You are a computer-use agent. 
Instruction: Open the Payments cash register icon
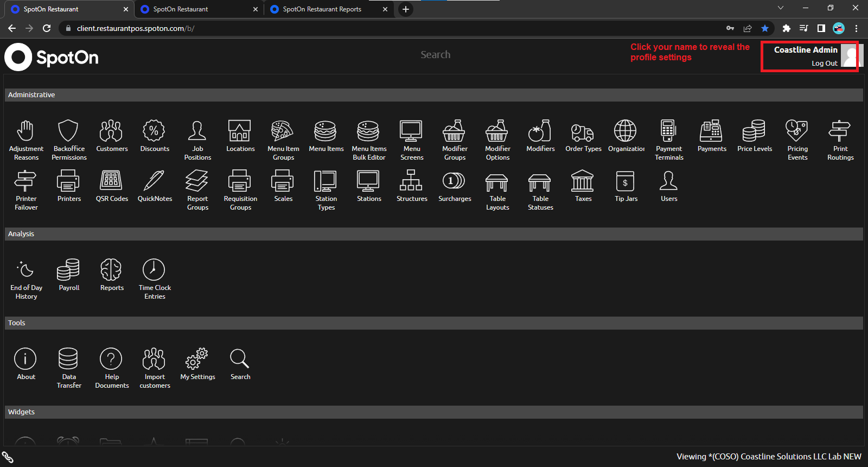712,136
